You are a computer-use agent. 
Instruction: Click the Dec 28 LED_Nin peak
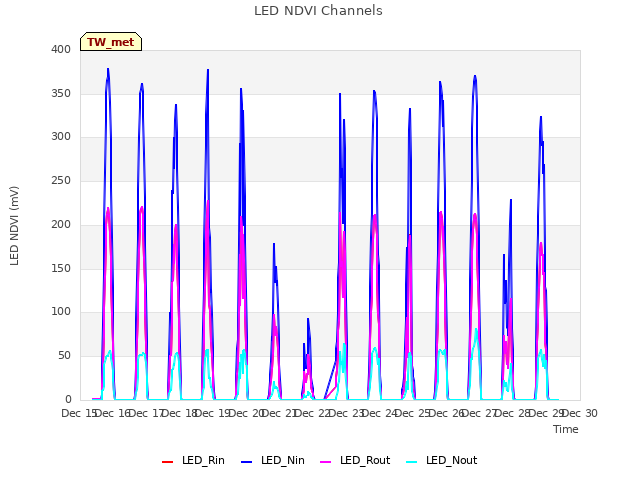(511, 200)
